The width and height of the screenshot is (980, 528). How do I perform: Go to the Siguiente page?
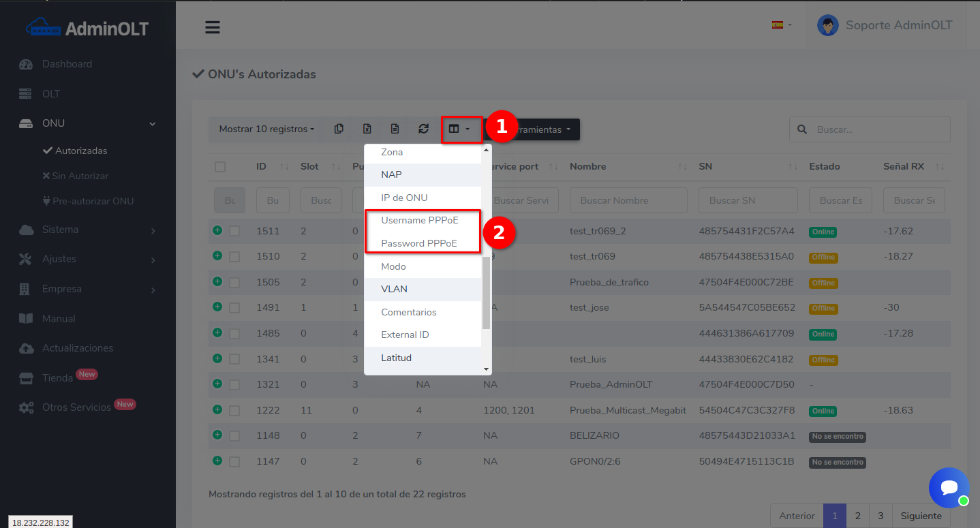tap(921, 516)
